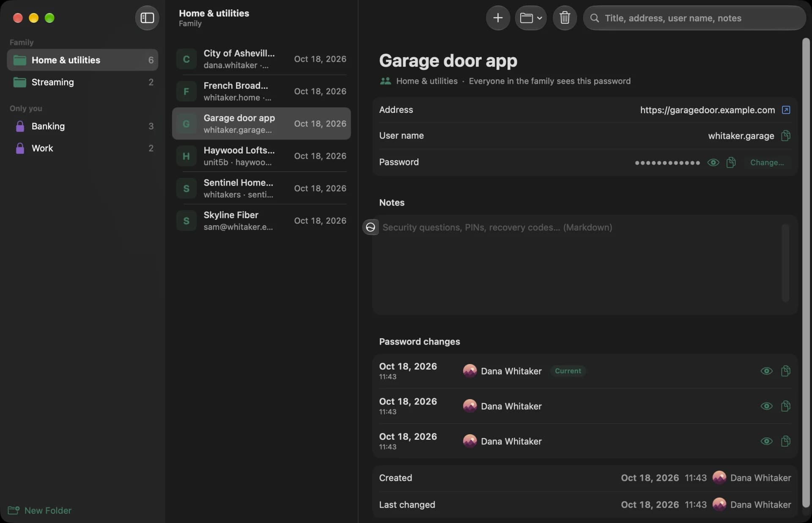Click the family sharing people icon

[x=385, y=81]
